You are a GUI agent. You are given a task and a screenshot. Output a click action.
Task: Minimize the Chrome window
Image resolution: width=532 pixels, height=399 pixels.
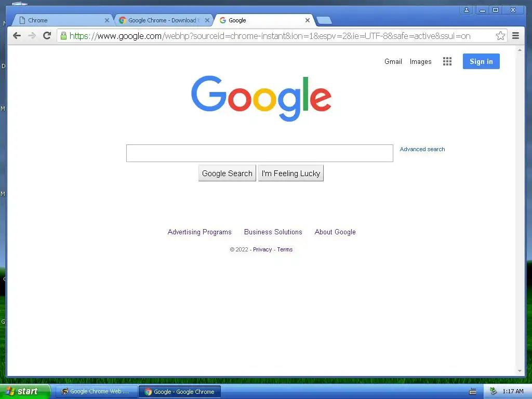pos(483,10)
